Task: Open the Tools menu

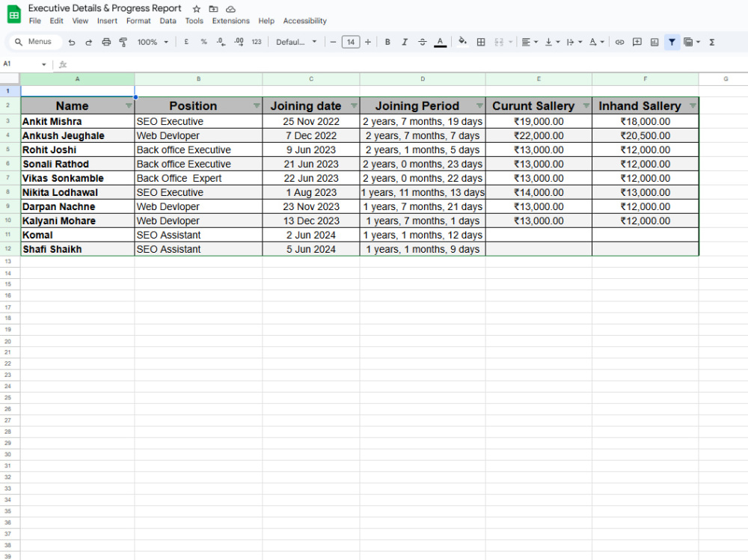Action: pyautogui.click(x=194, y=21)
